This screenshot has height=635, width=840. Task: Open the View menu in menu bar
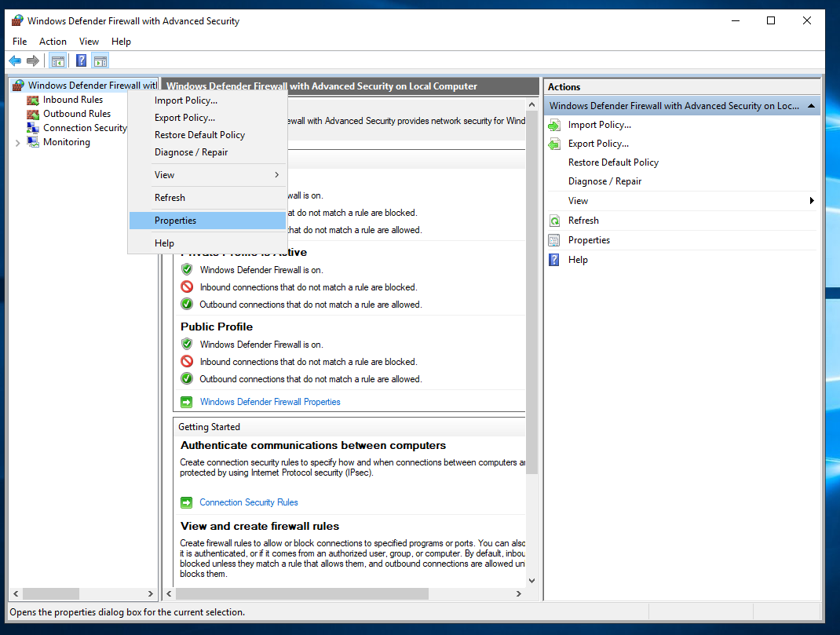pos(89,42)
